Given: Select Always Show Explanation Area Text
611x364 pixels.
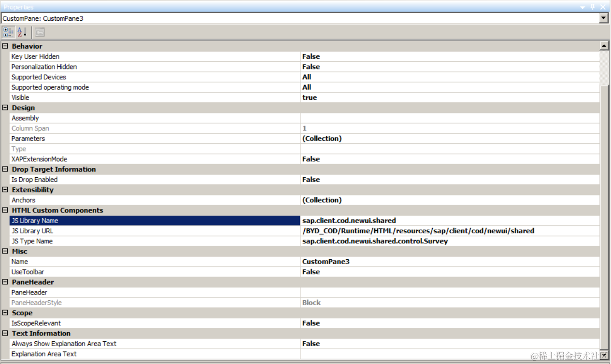Looking at the screenshot, I should point(155,344).
